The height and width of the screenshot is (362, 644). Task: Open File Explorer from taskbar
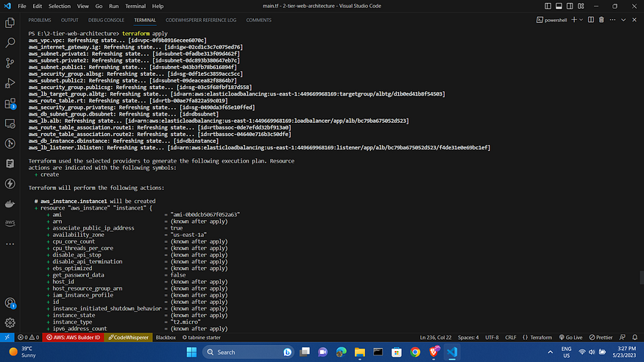(359, 352)
